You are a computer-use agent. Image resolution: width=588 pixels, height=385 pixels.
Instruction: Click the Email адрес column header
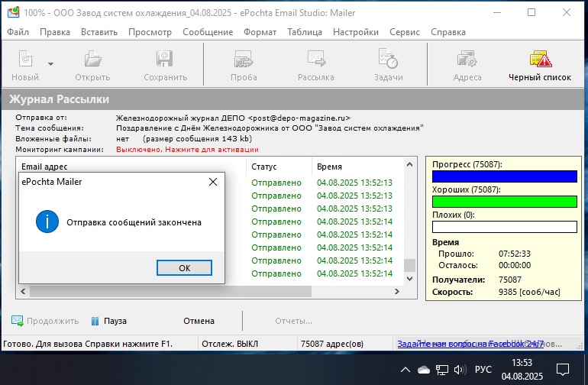point(44,167)
